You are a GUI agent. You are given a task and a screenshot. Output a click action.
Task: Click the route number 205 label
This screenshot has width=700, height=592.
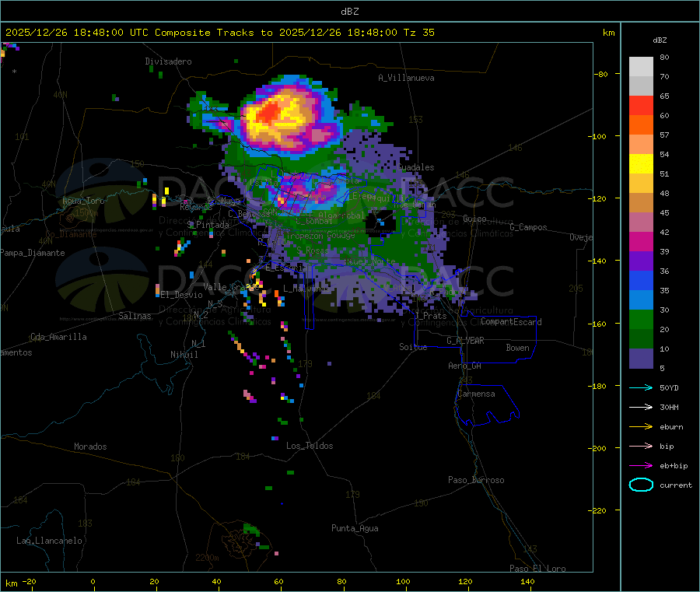pyautogui.click(x=576, y=289)
